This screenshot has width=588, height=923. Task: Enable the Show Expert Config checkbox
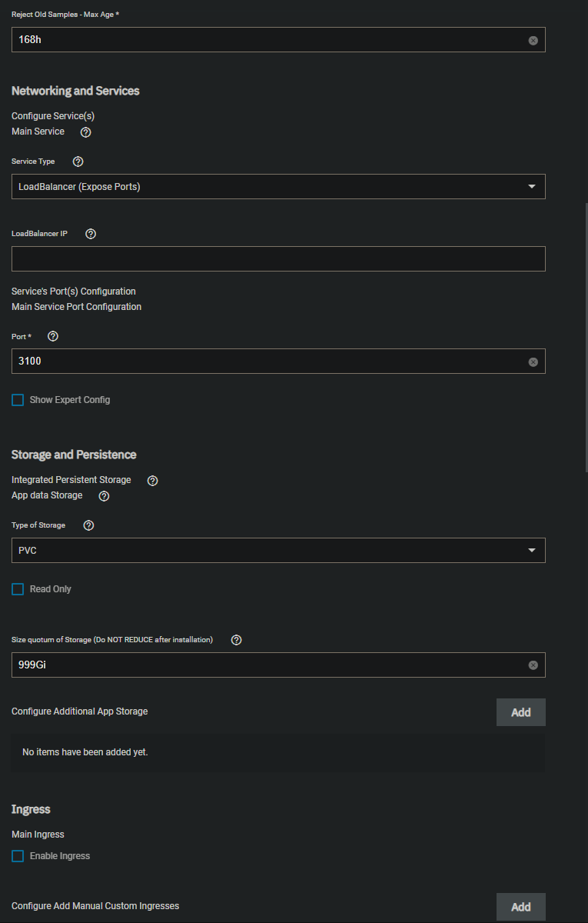17,399
